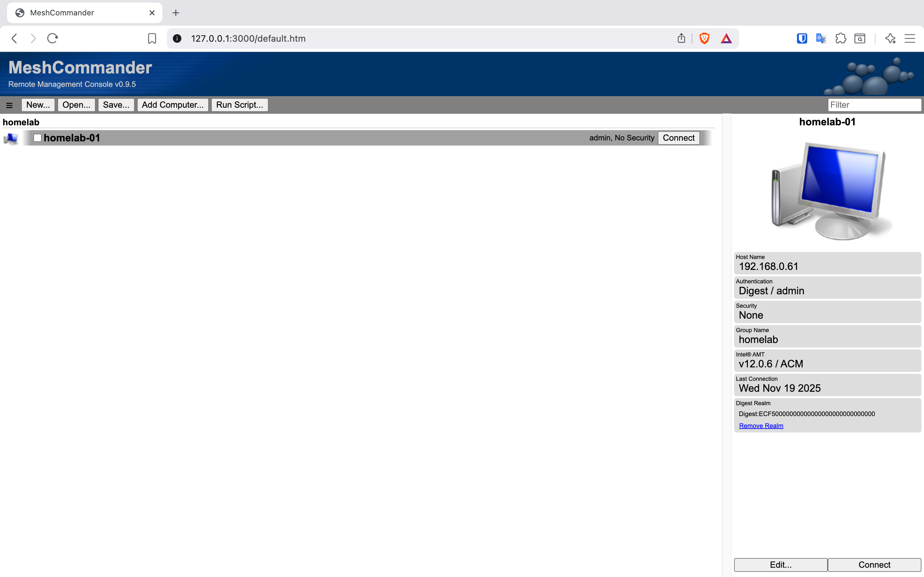Image resolution: width=924 pixels, height=577 pixels.
Task: Open the Bitwarden extension icon
Action: pyautogui.click(x=801, y=38)
